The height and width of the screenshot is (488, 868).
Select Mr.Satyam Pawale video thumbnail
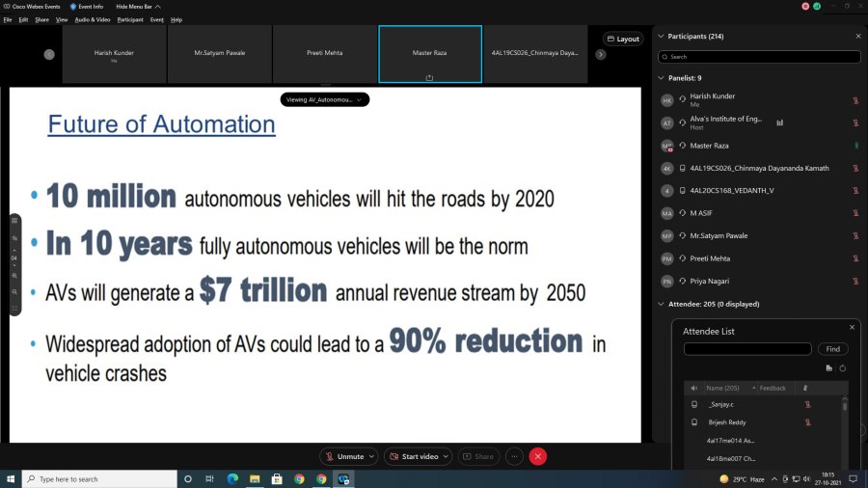pos(220,54)
